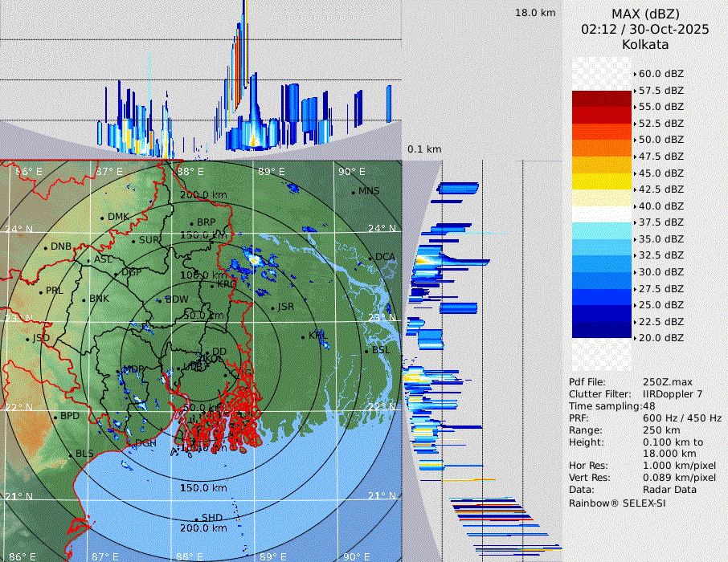Select the SHD station marker
This screenshot has height=562, width=728.
pyautogui.click(x=196, y=519)
